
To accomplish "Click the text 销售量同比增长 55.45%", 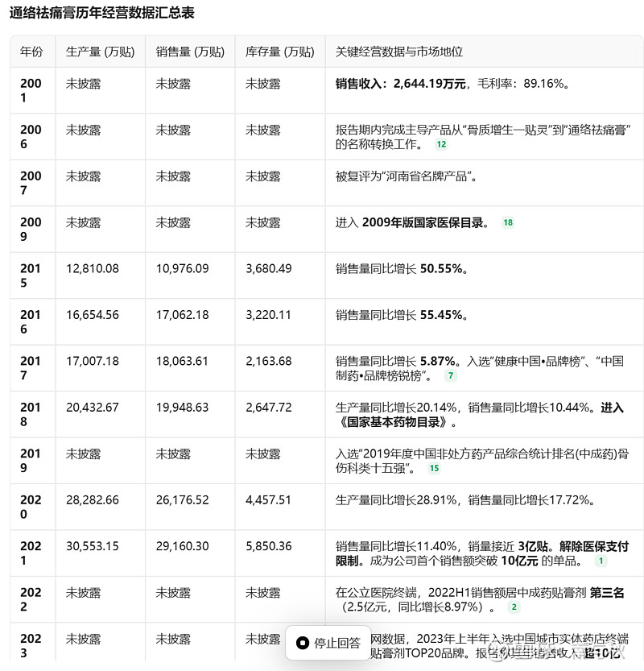I will point(399,315).
